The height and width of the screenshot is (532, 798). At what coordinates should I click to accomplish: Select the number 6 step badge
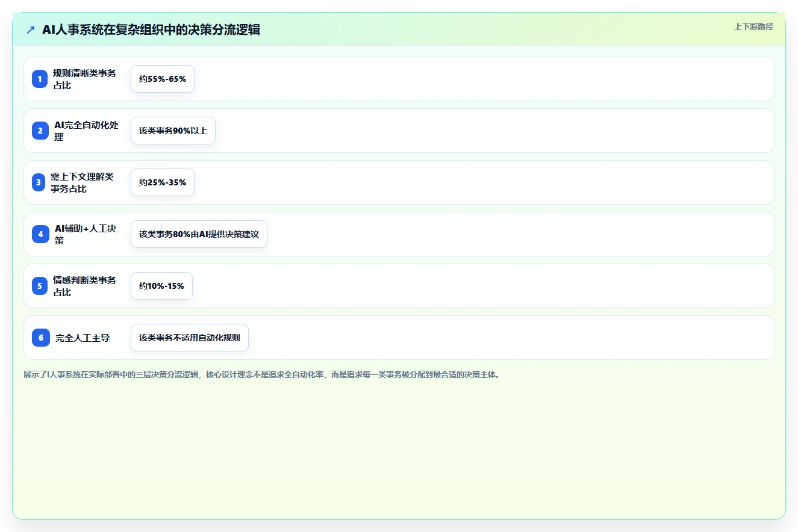pos(41,338)
